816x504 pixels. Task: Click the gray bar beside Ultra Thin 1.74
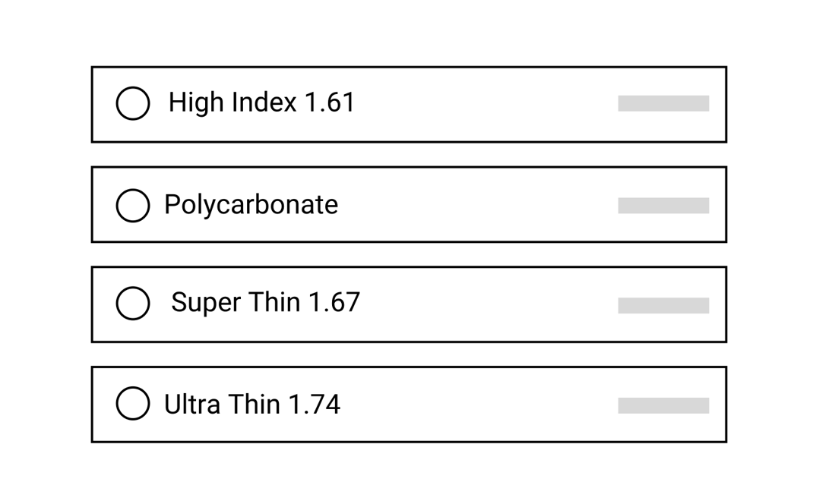pyautogui.click(x=663, y=405)
